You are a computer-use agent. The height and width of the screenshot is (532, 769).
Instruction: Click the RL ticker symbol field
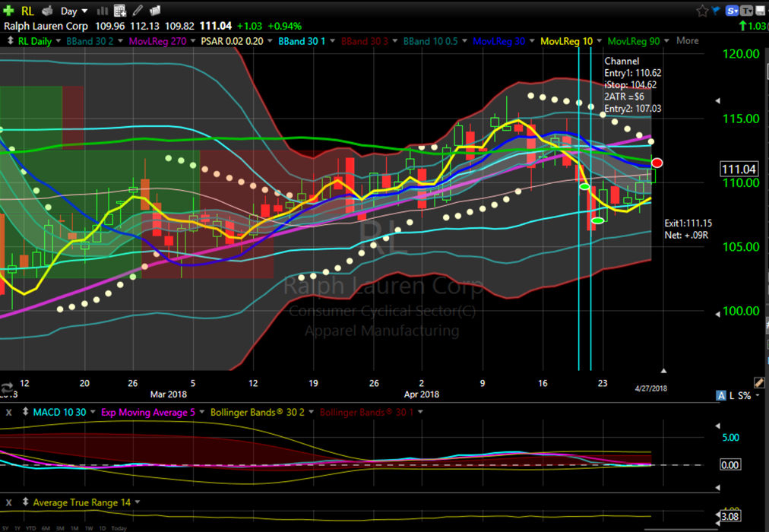tap(27, 11)
